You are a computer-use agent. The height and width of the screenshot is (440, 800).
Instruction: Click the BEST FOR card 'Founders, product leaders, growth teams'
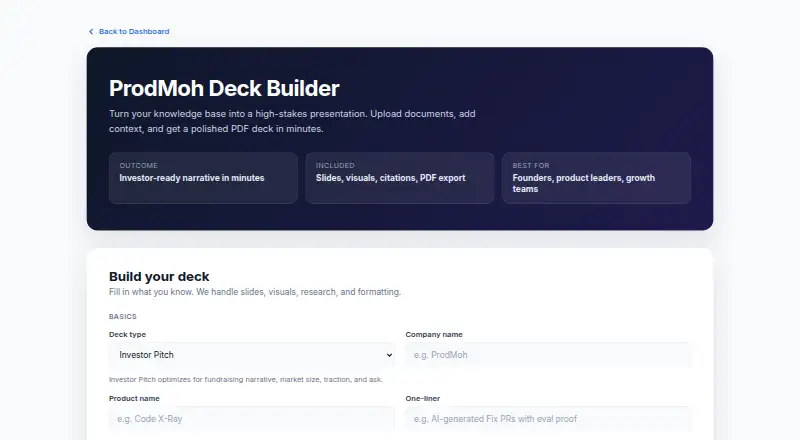click(596, 178)
